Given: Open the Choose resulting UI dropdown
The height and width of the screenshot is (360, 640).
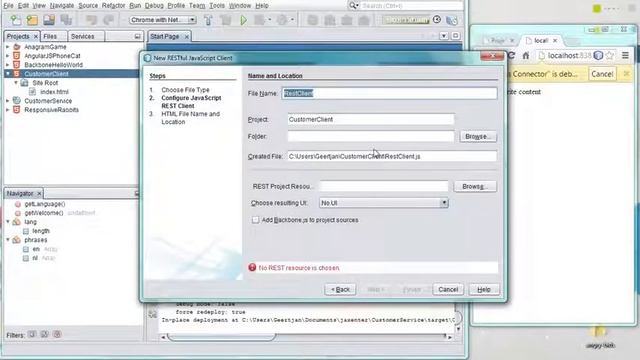Looking at the screenshot, I should (444, 203).
